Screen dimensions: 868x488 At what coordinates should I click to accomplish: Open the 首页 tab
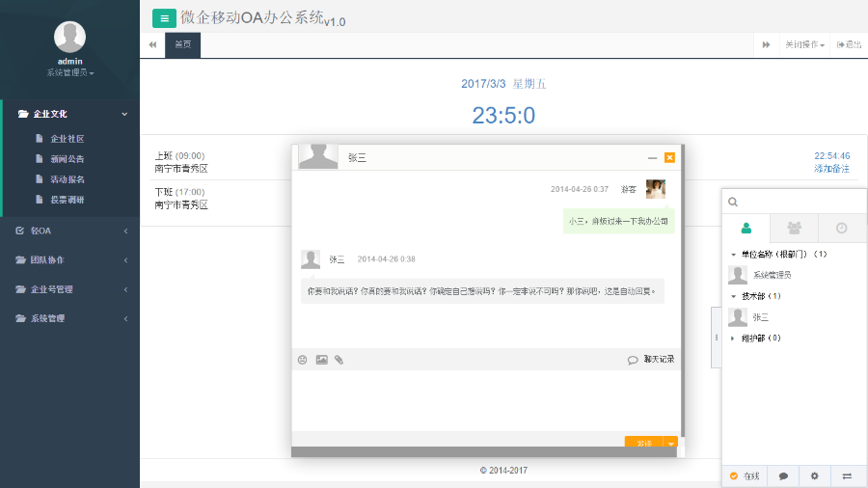click(x=182, y=44)
